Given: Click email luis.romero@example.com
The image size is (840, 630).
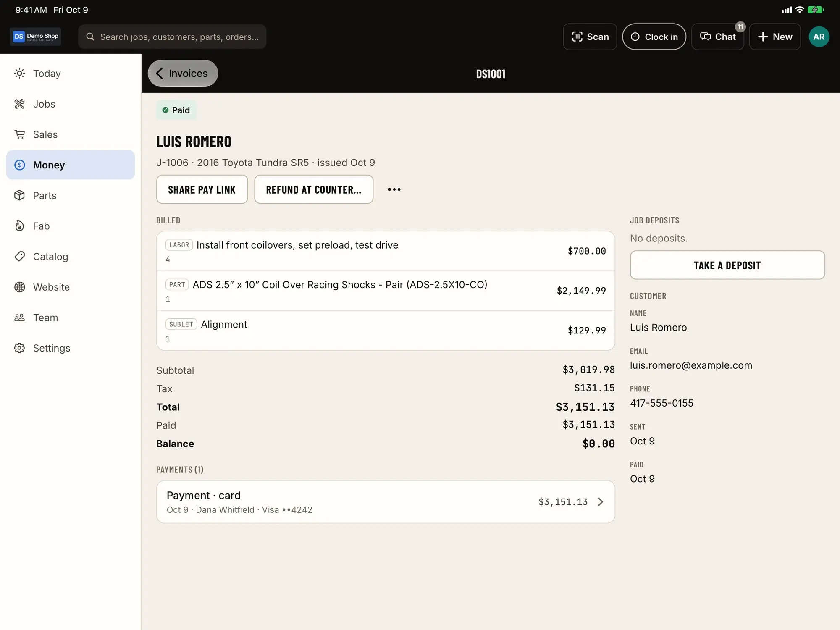Looking at the screenshot, I should 691,365.
